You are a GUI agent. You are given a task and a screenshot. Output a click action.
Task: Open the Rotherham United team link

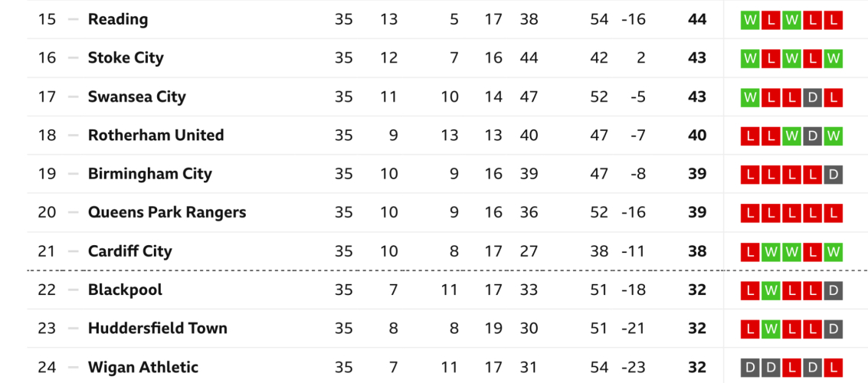pos(156,136)
